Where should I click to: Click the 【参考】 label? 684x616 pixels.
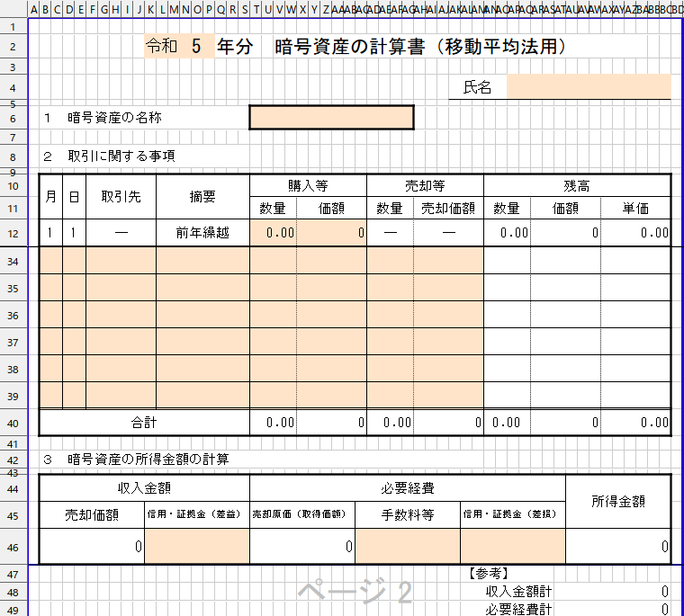point(489,573)
